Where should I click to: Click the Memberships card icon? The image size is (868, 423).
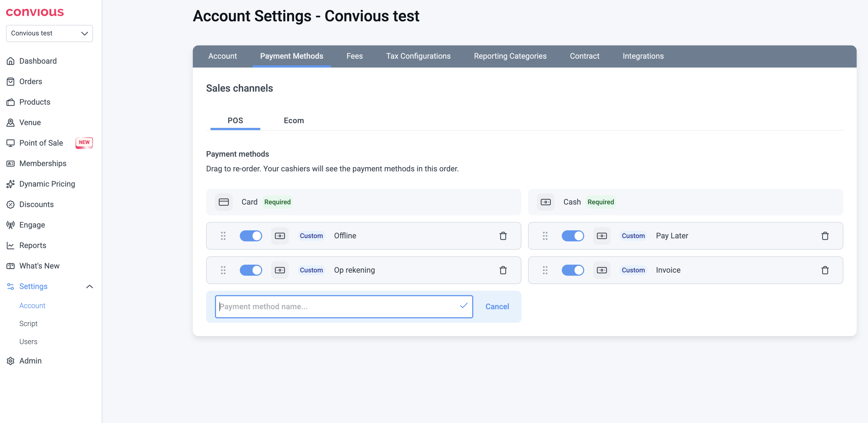pos(11,164)
